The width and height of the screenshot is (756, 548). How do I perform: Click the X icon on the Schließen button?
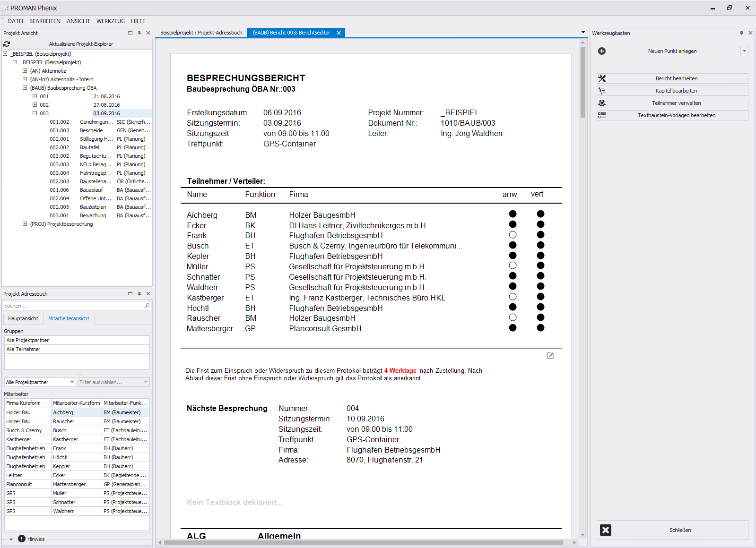(606, 530)
